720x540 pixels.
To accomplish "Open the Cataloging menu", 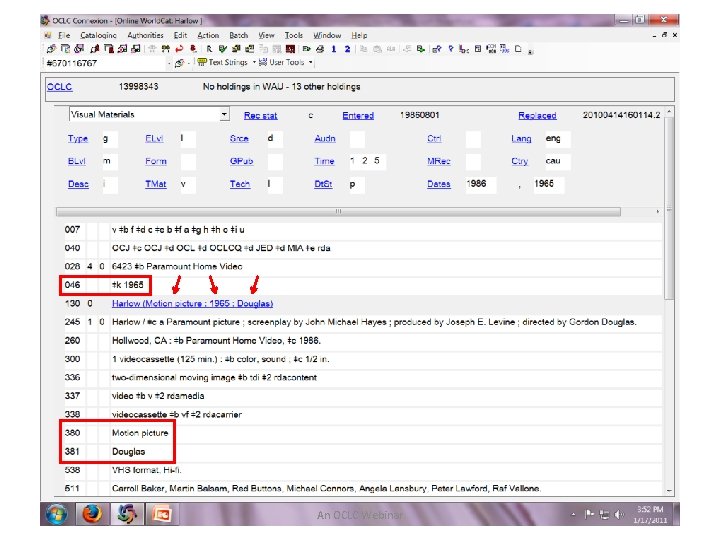I will tap(98, 35).
